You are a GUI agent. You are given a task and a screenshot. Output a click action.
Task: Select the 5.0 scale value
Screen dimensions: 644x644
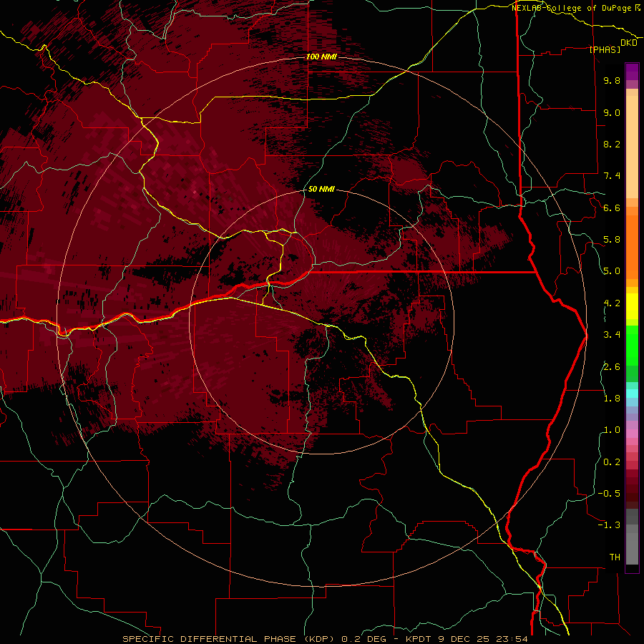(x=612, y=271)
